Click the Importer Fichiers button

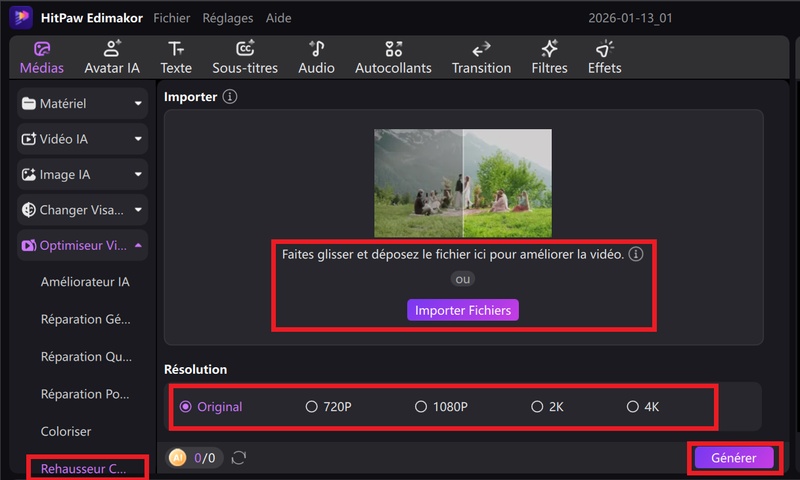click(x=463, y=310)
